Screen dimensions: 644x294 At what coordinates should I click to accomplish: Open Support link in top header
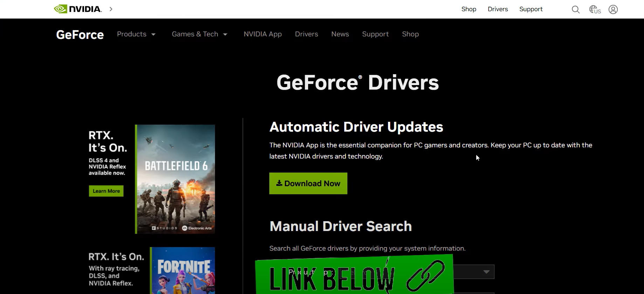click(531, 9)
